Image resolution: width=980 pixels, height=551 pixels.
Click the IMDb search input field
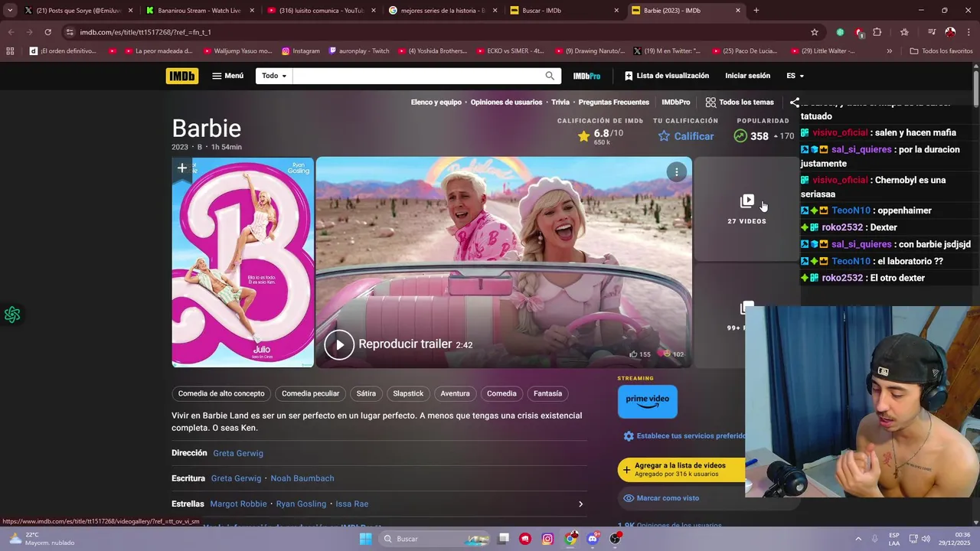pos(416,76)
